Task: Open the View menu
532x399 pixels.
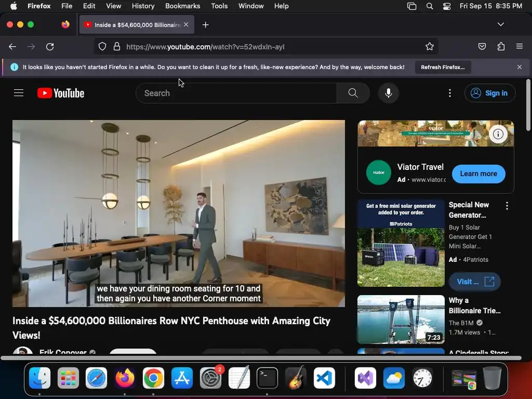Action: point(113,6)
